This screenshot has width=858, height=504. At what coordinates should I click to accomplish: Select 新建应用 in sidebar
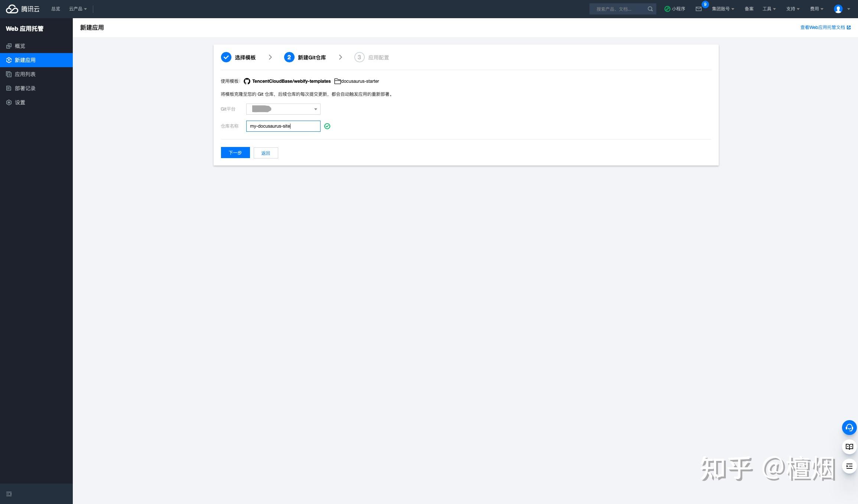36,60
